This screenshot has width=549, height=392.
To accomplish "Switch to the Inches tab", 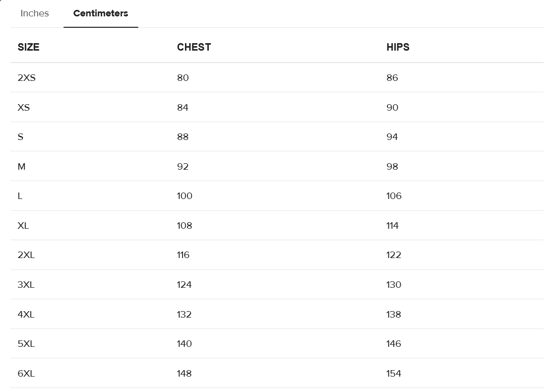I will click(x=35, y=13).
